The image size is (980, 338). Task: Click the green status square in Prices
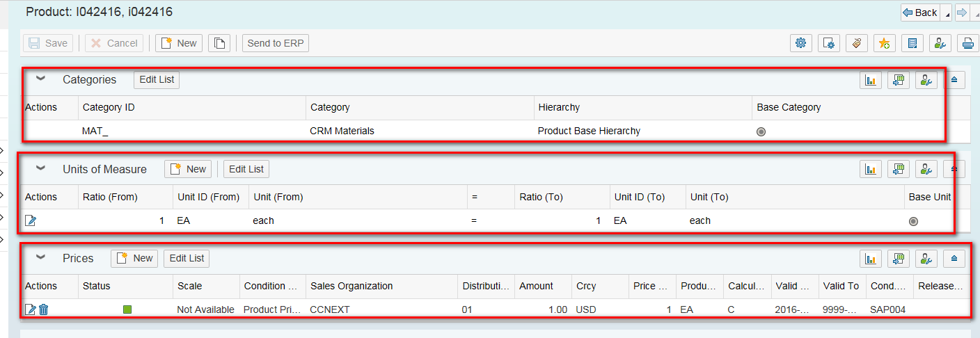tap(127, 309)
